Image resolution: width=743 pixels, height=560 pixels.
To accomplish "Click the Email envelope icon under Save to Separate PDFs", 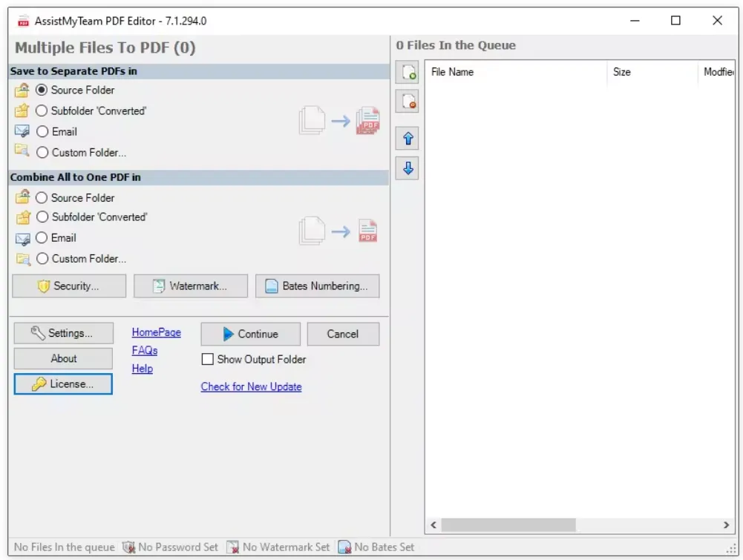I will click(22, 131).
